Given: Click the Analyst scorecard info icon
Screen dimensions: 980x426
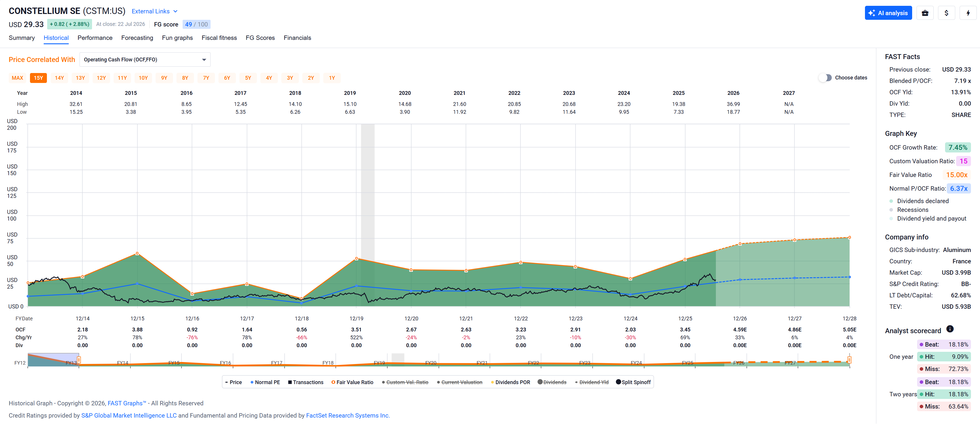Looking at the screenshot, I should (x=949, y=329).
